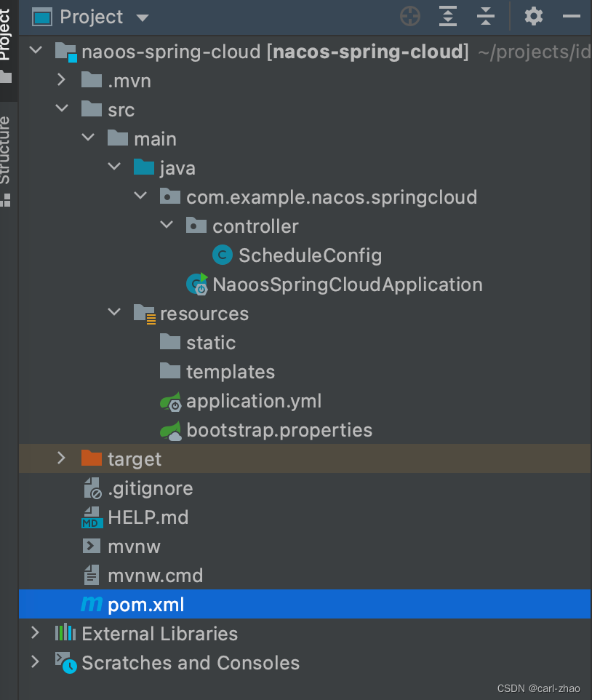592x700 pixels.
Task: Select the .gitignore file
Action: click(x=150, y=488)
